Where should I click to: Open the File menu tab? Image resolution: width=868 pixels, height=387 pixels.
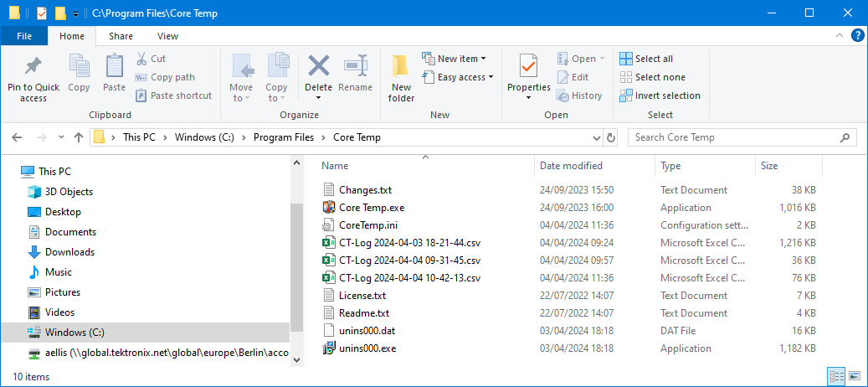24,36
